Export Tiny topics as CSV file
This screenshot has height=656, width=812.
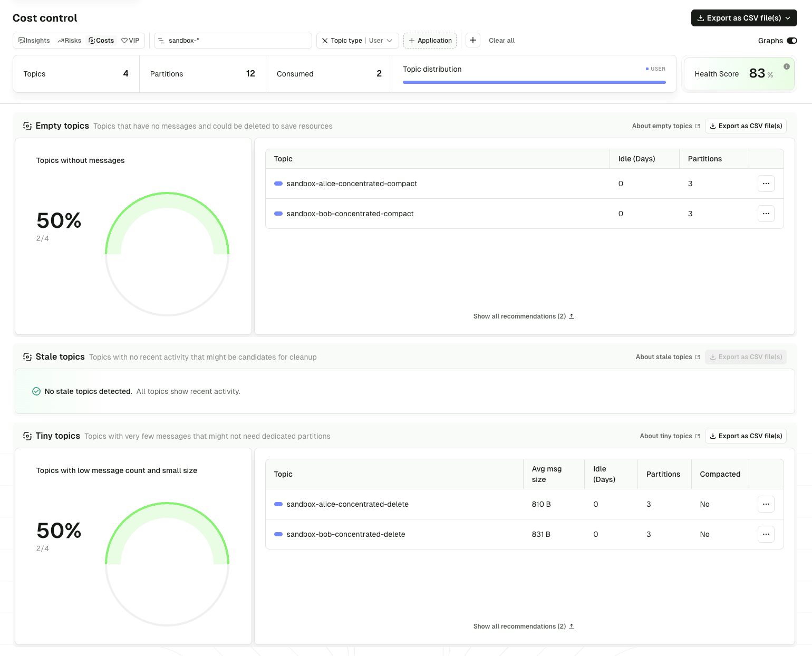(x=746, y=436)
